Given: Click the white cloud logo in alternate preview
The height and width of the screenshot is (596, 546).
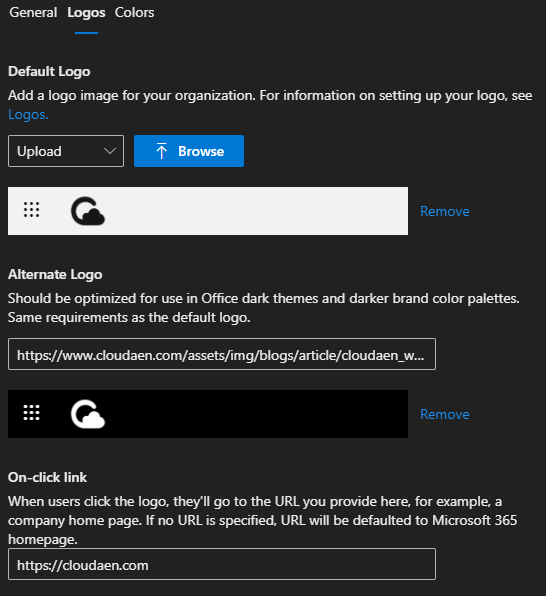Looking at the screenshot, I should point(88,414).
